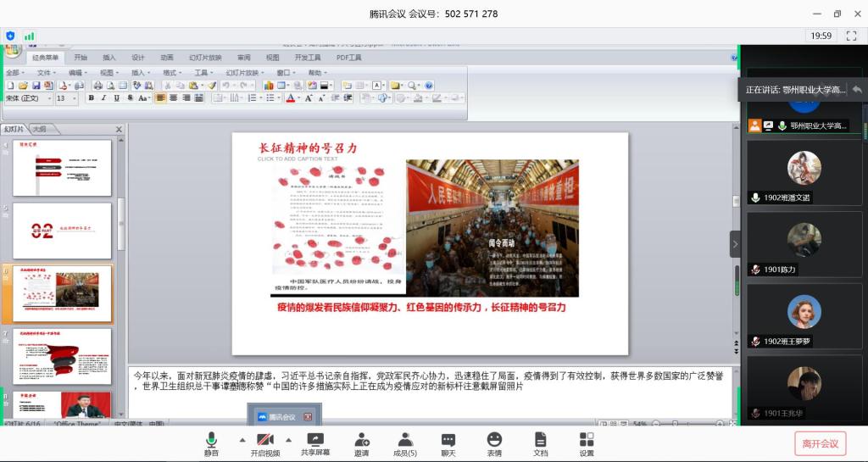Image resolution: width=868 pixels, height=462 pixels.
Task: Click the 共享屏幕 share screen icon
Action: point(315,443)
